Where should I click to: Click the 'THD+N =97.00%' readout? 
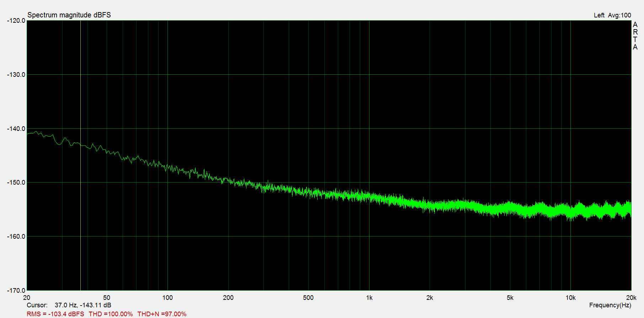[x=162, y=314]
